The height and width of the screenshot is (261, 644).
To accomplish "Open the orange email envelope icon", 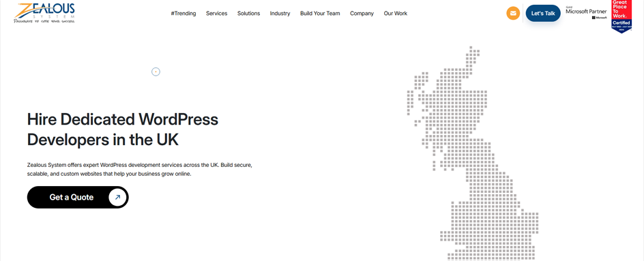I will coord(513,13).
